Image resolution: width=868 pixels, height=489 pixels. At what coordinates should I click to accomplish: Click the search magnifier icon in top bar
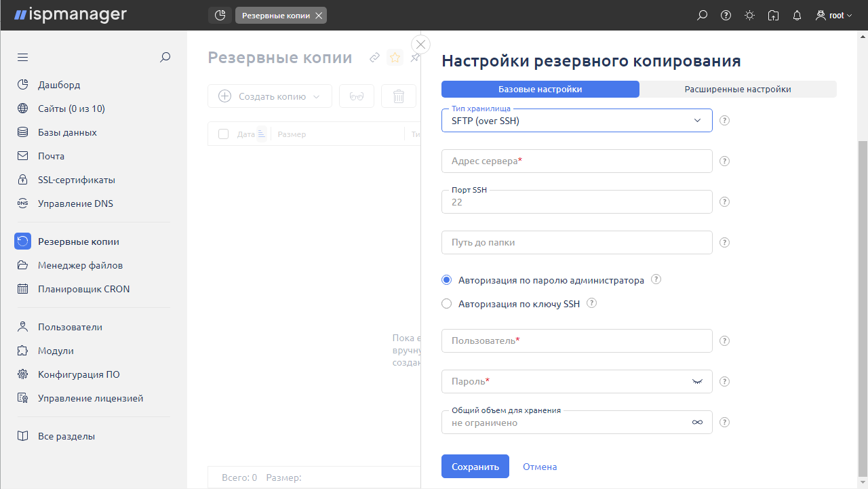[703, 15]
